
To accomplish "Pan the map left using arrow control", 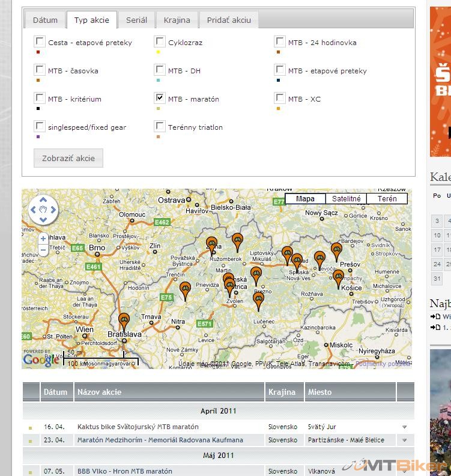I will 32,210.
